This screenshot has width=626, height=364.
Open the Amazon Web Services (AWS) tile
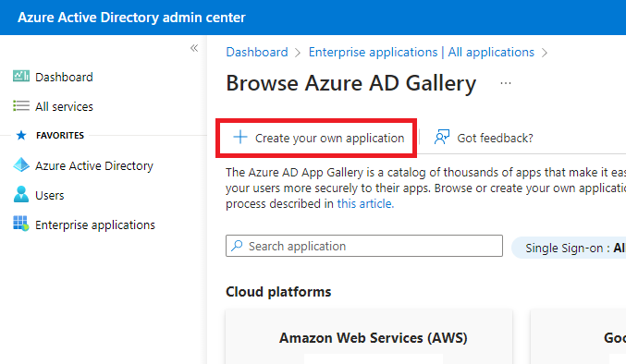(369, 337)
